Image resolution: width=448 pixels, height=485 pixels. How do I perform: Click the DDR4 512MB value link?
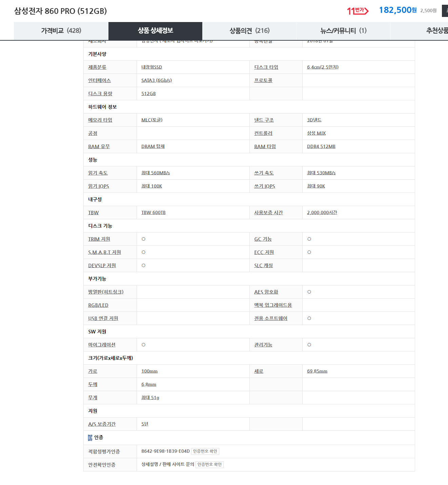pyautogui.click(x=321, y=146)
